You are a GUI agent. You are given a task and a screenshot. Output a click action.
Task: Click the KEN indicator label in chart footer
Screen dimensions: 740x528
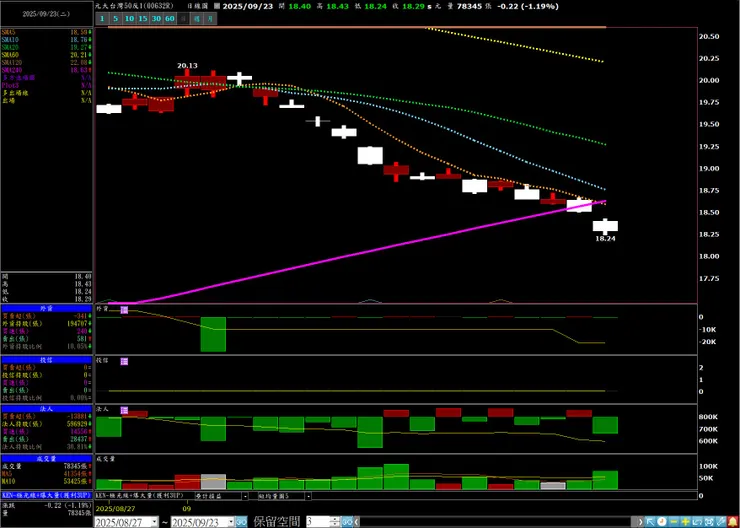[140, 495]
